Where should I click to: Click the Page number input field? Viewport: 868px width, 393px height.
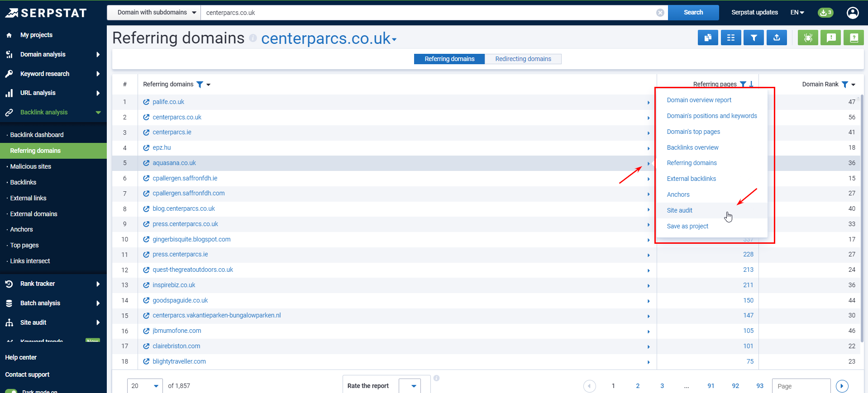pyautogui.click(x=801, y=386)
